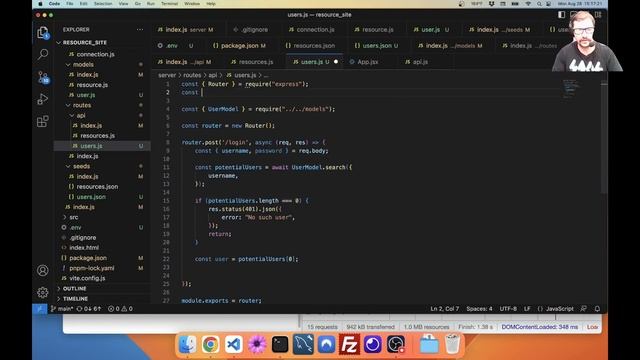Click the remote window indicator in status bar
Image resolution: width=640 pixels, height=360 pixels.
pyautogui.click(x=40, y=309)
